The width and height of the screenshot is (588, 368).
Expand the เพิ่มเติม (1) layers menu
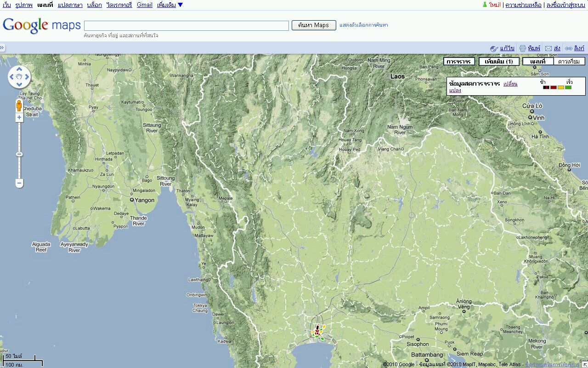[x=498, y=62]
